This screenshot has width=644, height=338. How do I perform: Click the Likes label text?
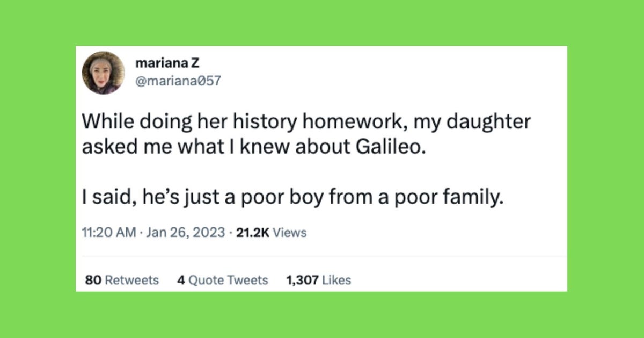337,280
